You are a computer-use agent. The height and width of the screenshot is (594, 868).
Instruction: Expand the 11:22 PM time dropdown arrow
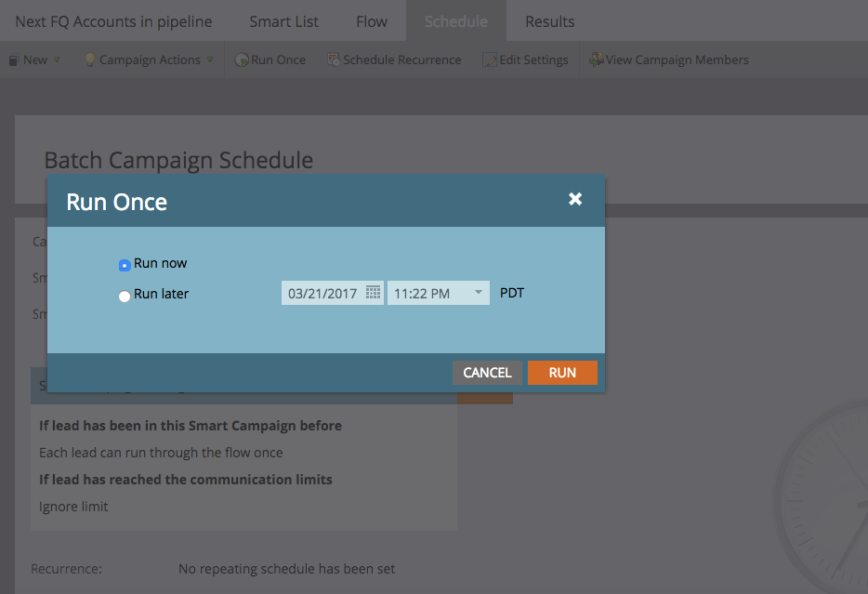(479, 292)
